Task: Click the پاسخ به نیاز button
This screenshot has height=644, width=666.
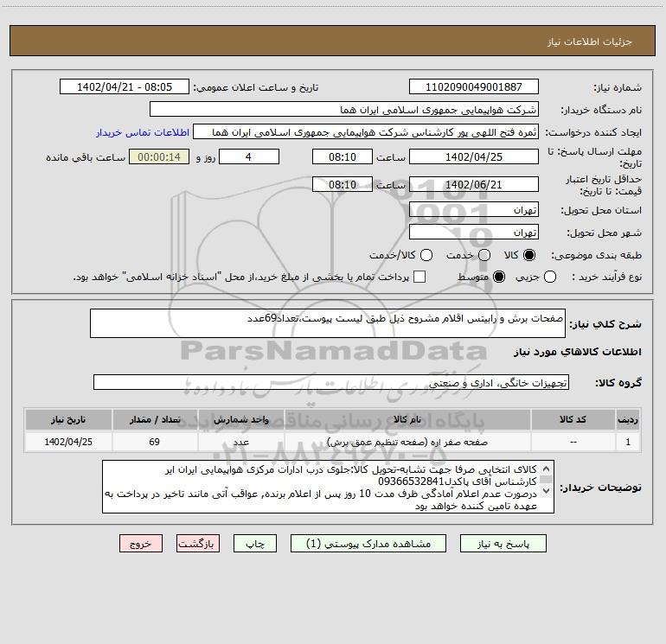Action: (503, 544)
